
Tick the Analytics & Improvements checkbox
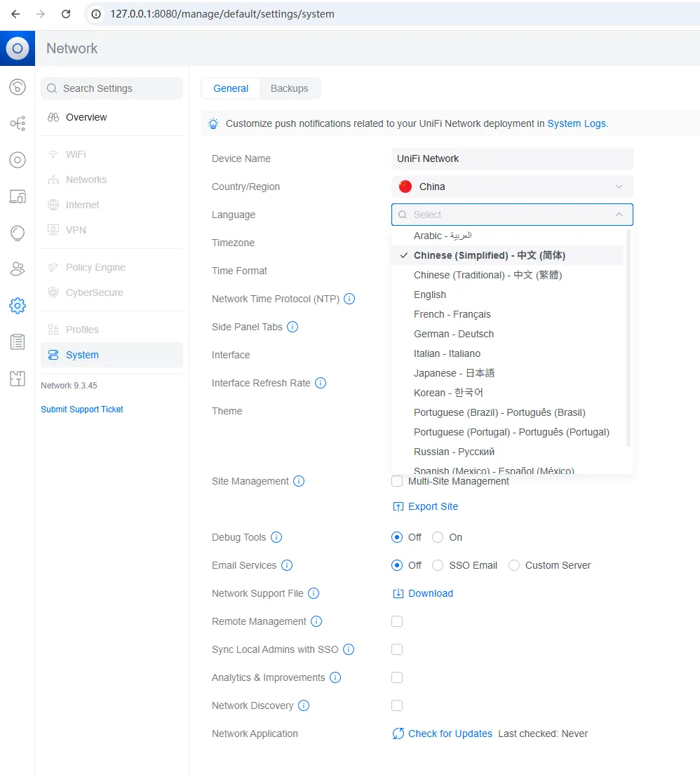pos(397,677)
